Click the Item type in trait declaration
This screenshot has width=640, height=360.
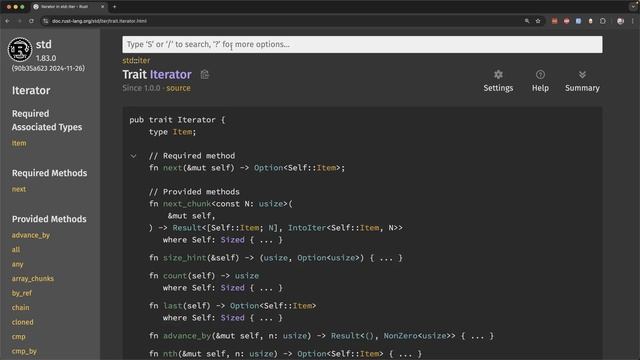(x=182, y=132)
